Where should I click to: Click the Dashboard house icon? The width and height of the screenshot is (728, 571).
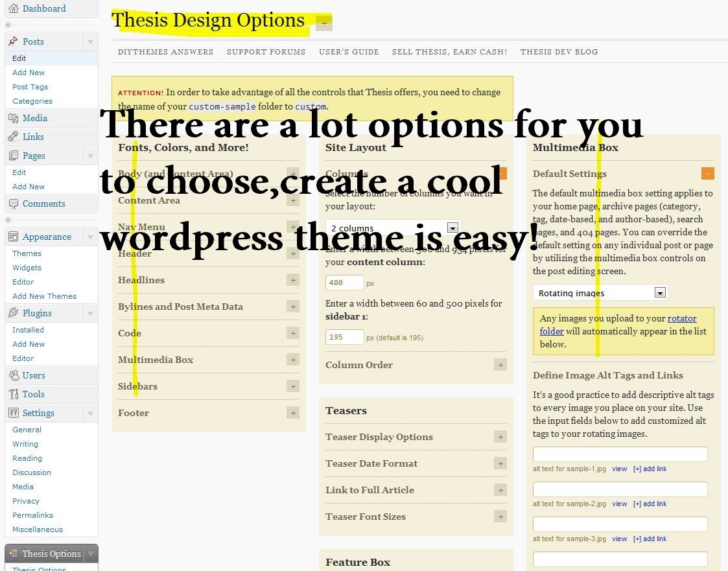14,8
